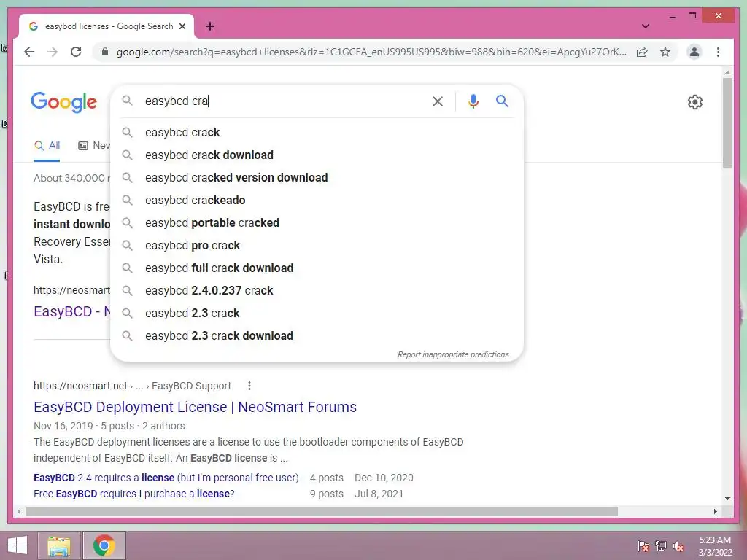
Task: Open the tab search chevron
Action: pos(645,26)
